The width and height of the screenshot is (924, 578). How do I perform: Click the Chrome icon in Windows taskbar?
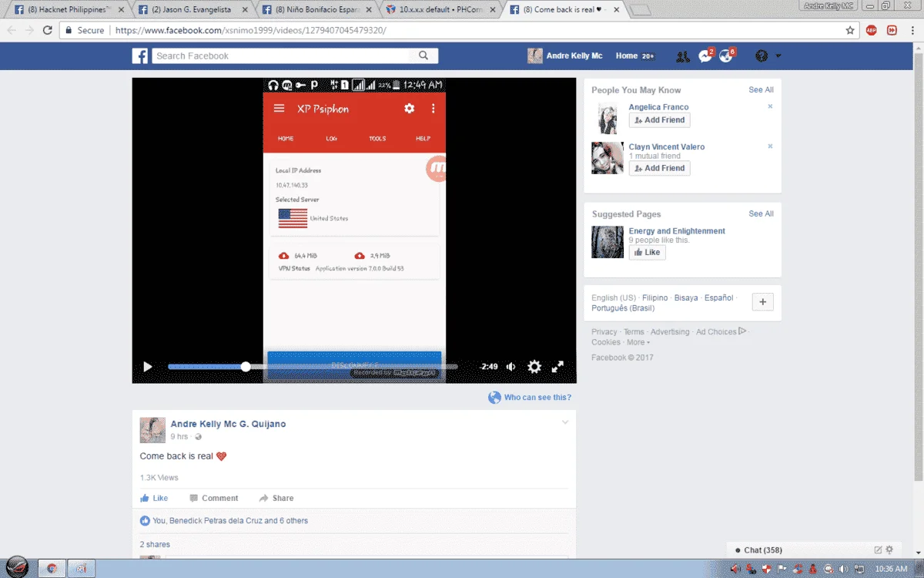[52, 569]
